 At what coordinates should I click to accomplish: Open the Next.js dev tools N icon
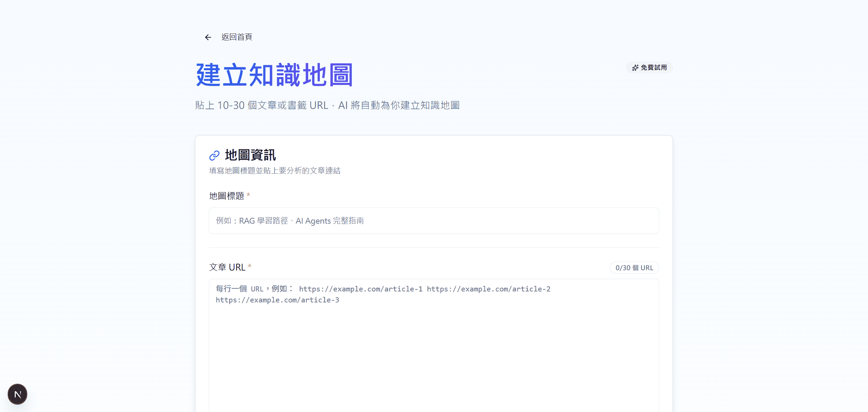17,394
